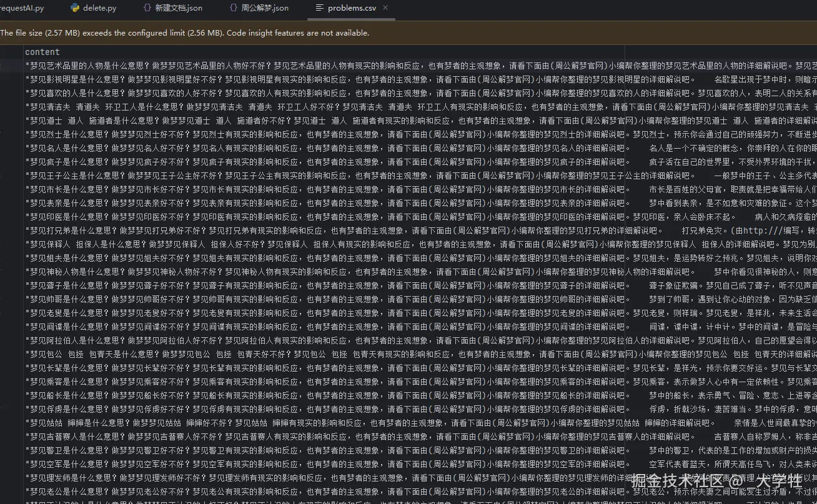Open the 周公解梦.json tab

pyautogui.click(x=258, y=8)
